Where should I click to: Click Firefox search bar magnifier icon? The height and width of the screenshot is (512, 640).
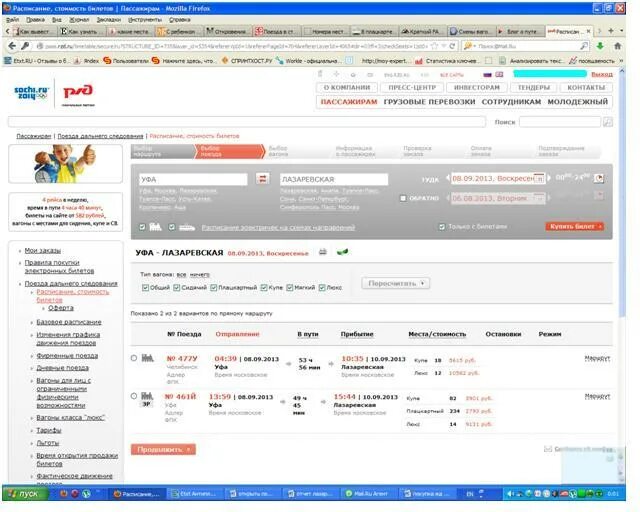pos(584,46)
